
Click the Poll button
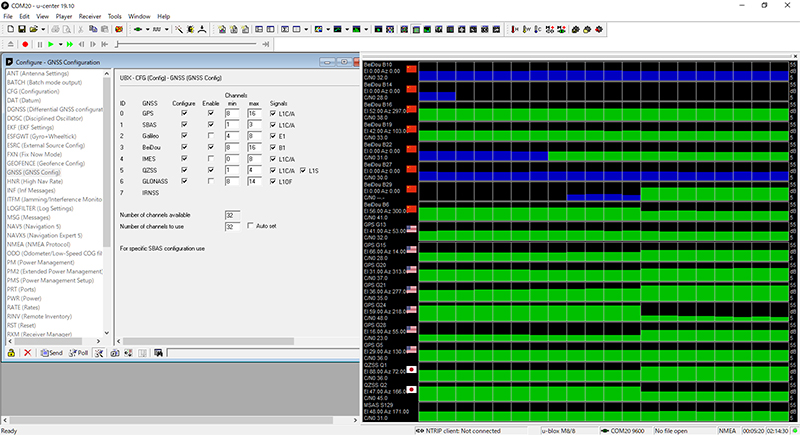point(79,353)
